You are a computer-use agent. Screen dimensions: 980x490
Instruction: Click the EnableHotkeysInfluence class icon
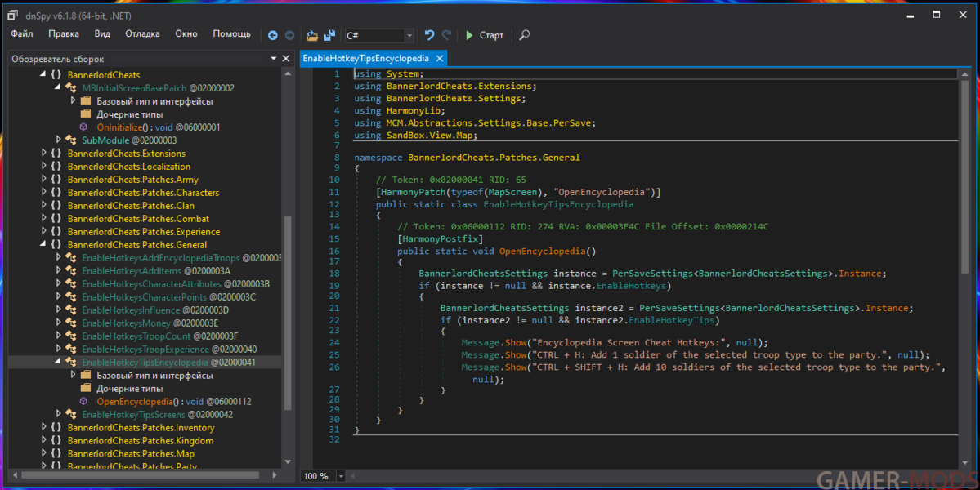point(70,310)
